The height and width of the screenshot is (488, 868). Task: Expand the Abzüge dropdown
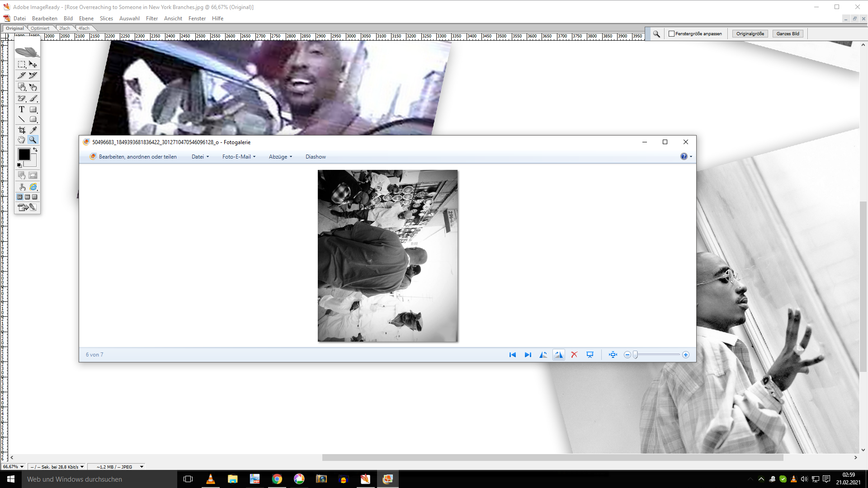[x=280, y=157]
